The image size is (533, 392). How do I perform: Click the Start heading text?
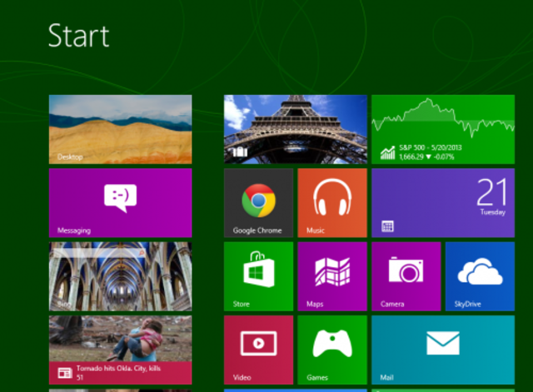78,36
